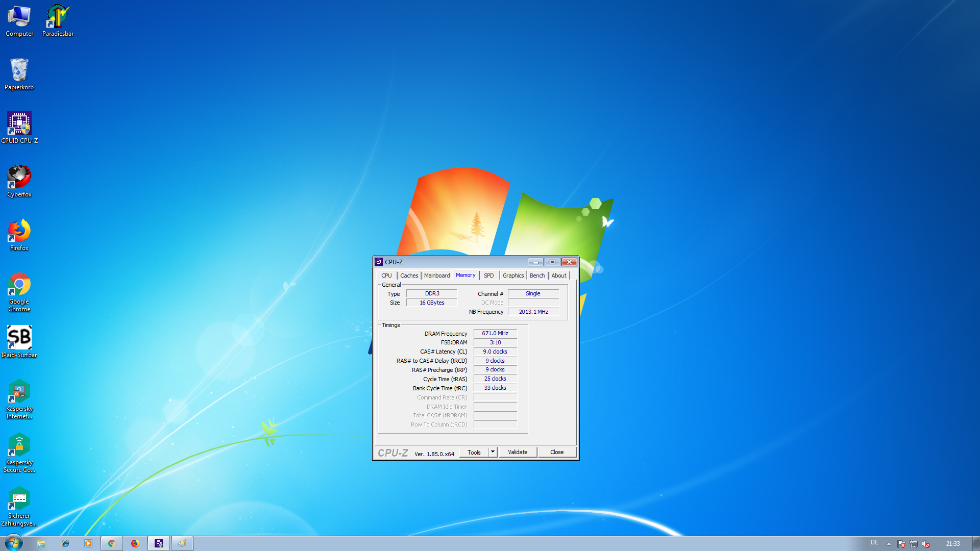The height and width of the screenshot is (551, 980).
Task: Click the Show Desktop strip
Action: coord(976,543)
